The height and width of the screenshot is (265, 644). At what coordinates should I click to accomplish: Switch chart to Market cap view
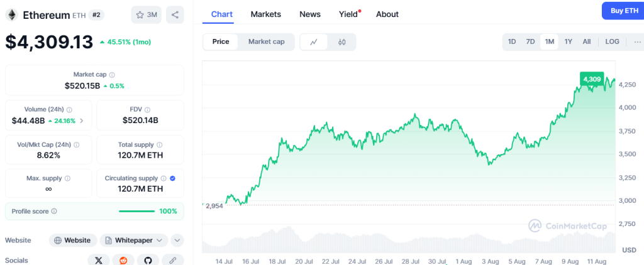pos(266,42)
